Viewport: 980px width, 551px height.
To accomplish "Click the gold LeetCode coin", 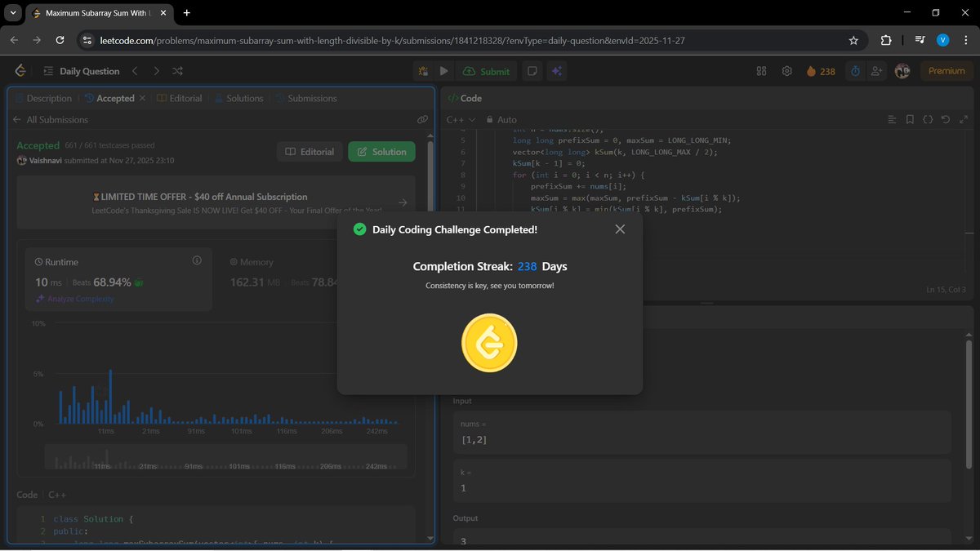I will click(x=489, y=344).
